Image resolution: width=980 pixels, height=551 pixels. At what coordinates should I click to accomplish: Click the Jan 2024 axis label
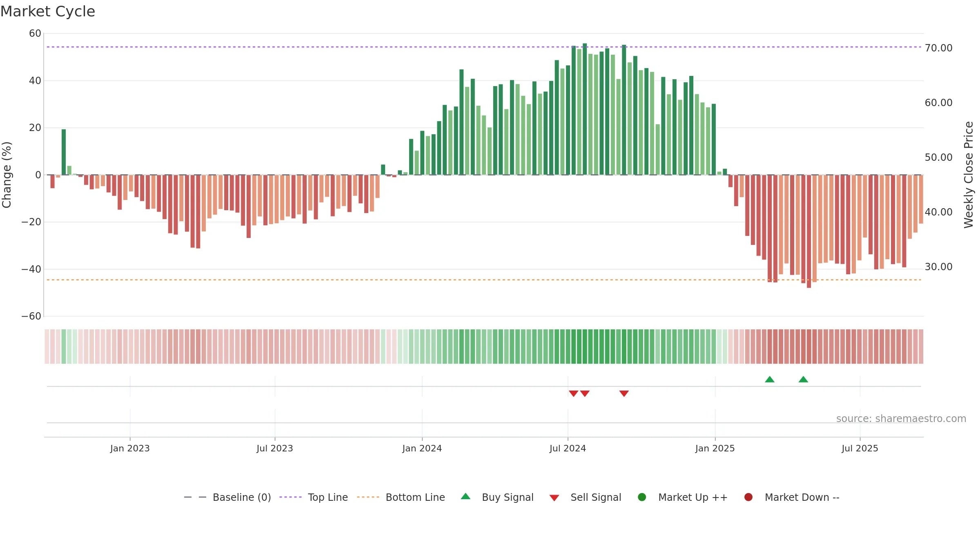click(422, 448)
